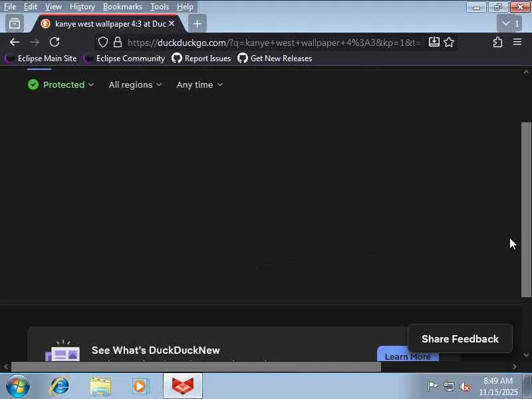Click See What's DuckDuckNew heading
The image size is (532, 399).
156,350
